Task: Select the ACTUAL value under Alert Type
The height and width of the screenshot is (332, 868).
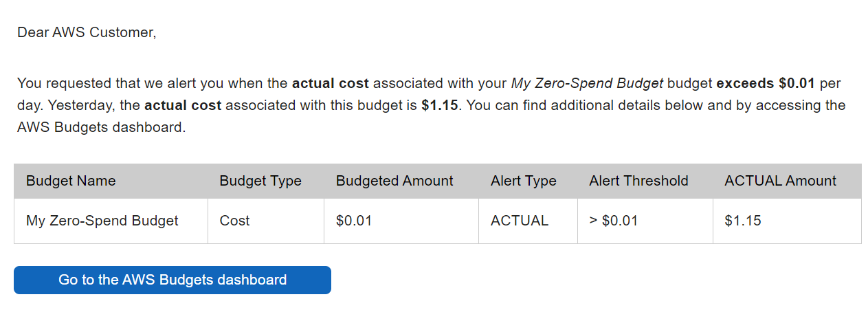Action: 520,221
